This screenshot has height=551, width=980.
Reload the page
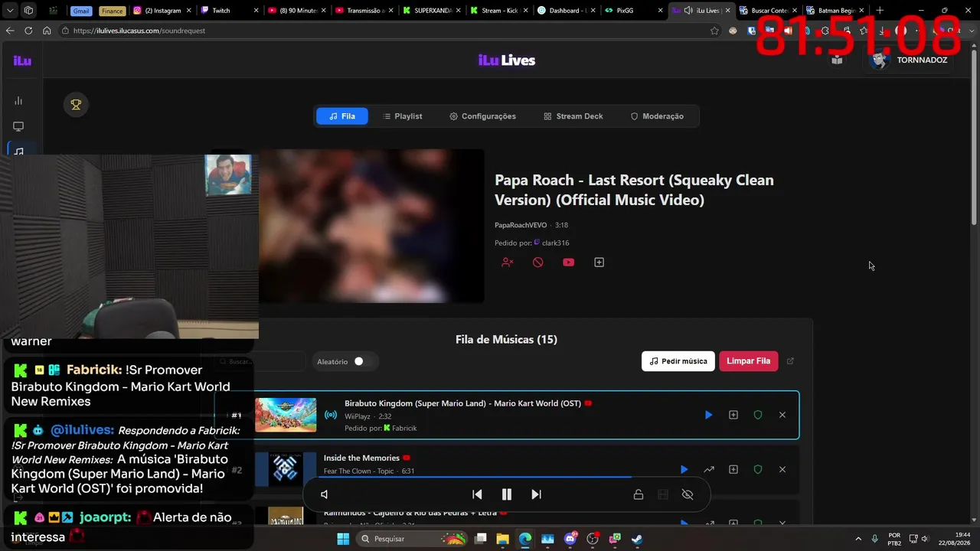[x=28, y=31]
